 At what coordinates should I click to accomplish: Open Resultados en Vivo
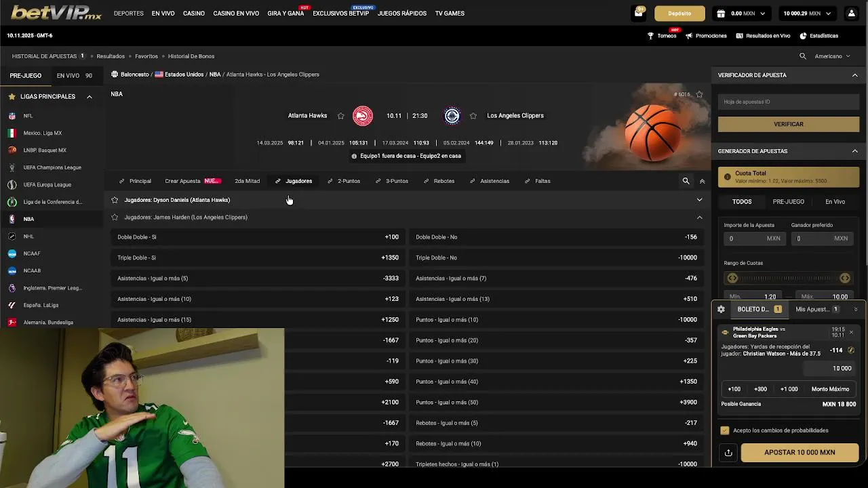tap(763, 36)
